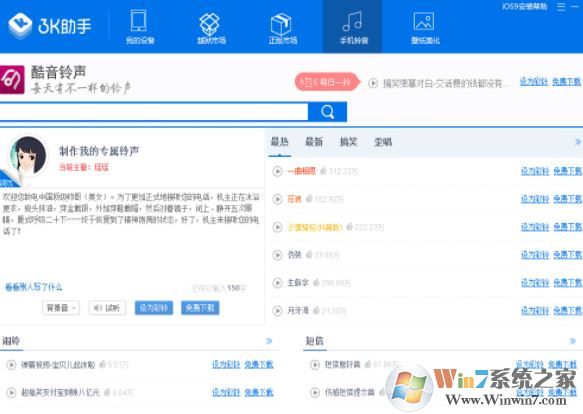Play the 一曲相思 ringtone
This screenshot has width=583, height=414.
[x=277, y=171]
